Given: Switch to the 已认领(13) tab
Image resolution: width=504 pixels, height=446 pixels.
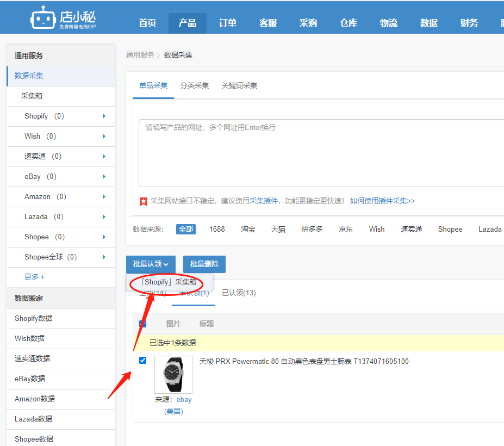Looking at the screenshot, I should [239, 293].
